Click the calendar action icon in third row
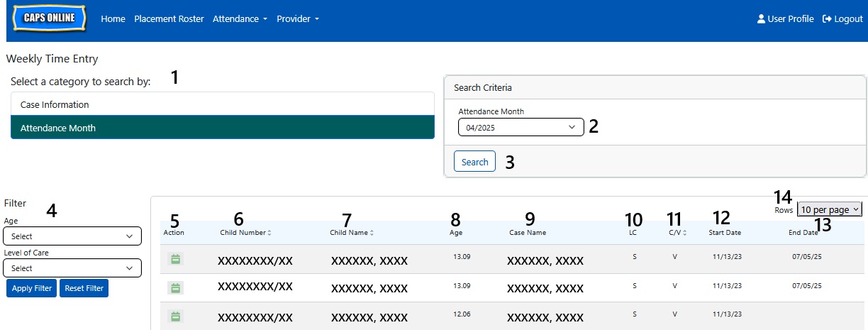 tap(175, 316)
